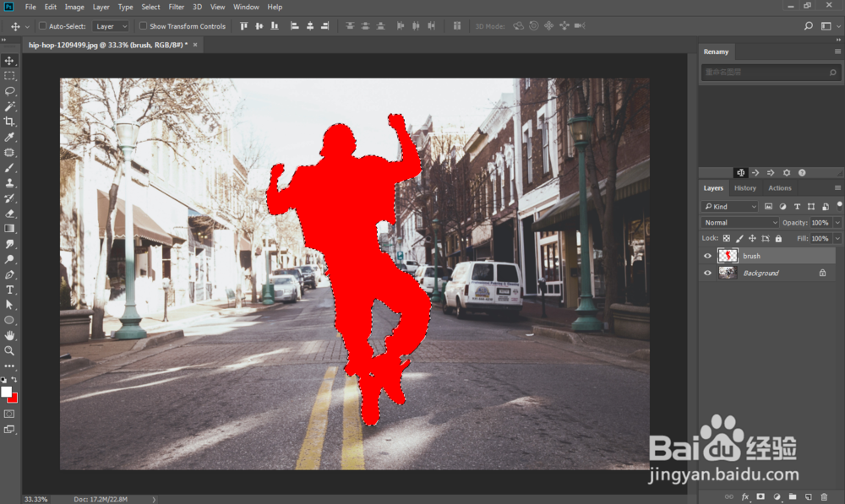Click the foreground color swatch
This screenshot has width=845, height=504.
click(x=6, y=392)
